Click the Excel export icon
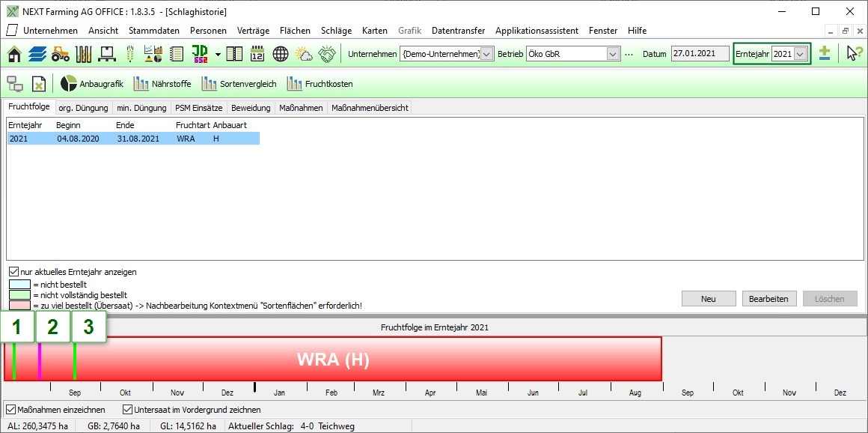The width and height of the screenshot is (868, 433). [x=38, y=84]
